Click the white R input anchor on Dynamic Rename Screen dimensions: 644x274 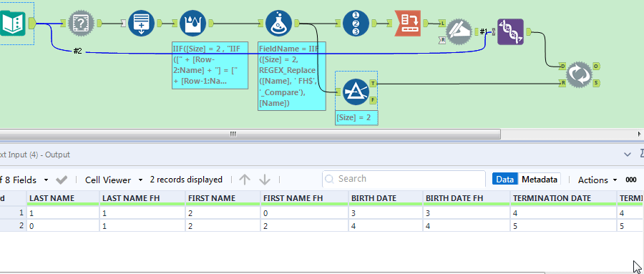tap(442, 40)
